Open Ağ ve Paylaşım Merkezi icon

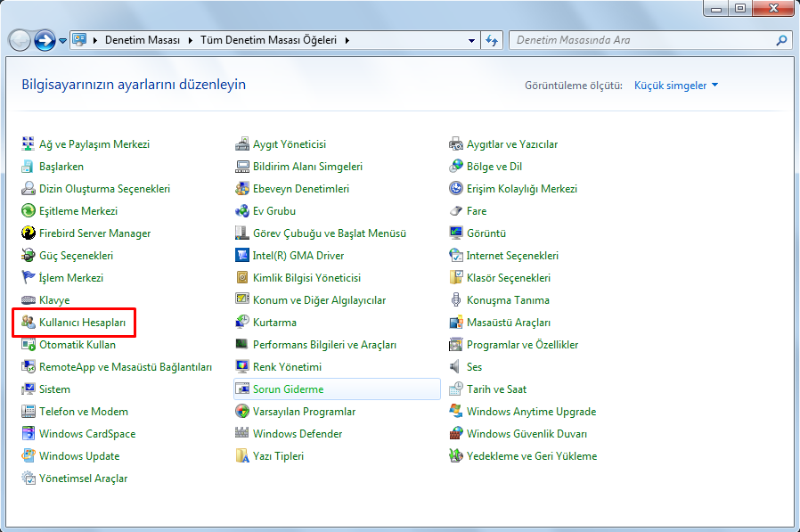[28, 144]
